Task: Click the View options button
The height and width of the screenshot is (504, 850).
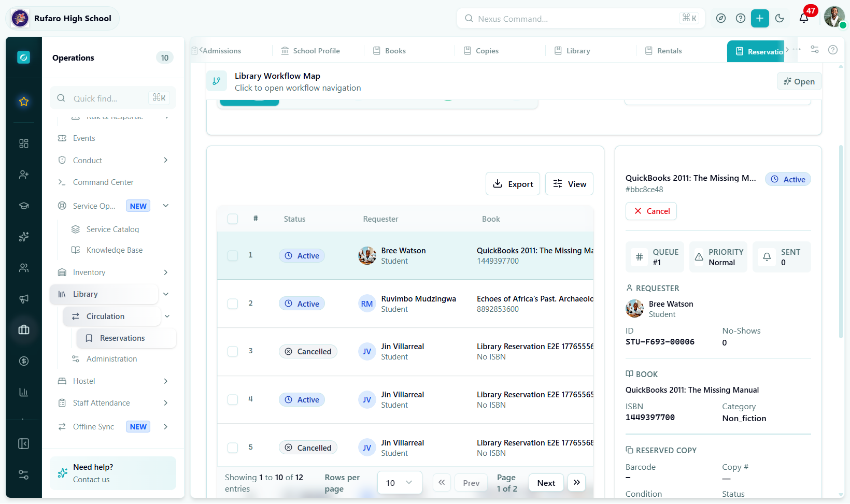Action: [569, 184]
